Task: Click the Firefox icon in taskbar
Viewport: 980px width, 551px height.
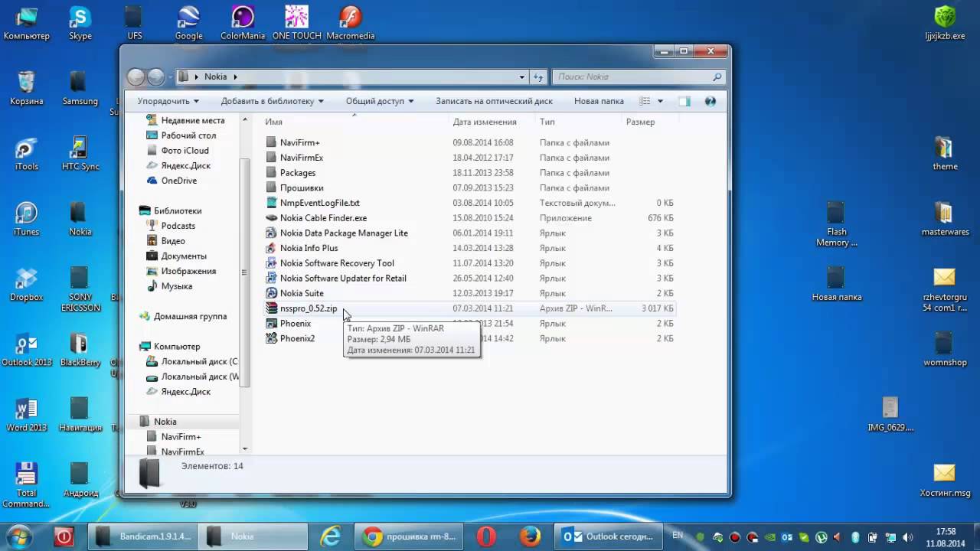Action: (x=530, y=536)
